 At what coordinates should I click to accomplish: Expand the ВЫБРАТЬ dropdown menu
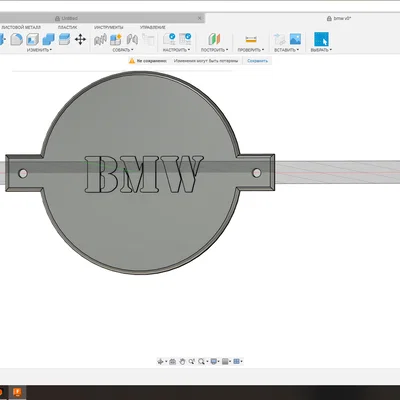(x=321, y=50)
